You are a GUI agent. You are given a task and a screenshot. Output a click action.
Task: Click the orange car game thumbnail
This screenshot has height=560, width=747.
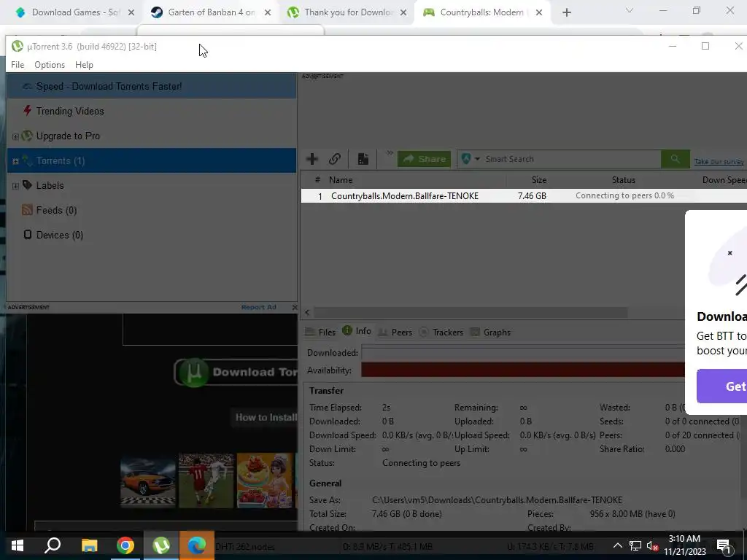(147, 480)
